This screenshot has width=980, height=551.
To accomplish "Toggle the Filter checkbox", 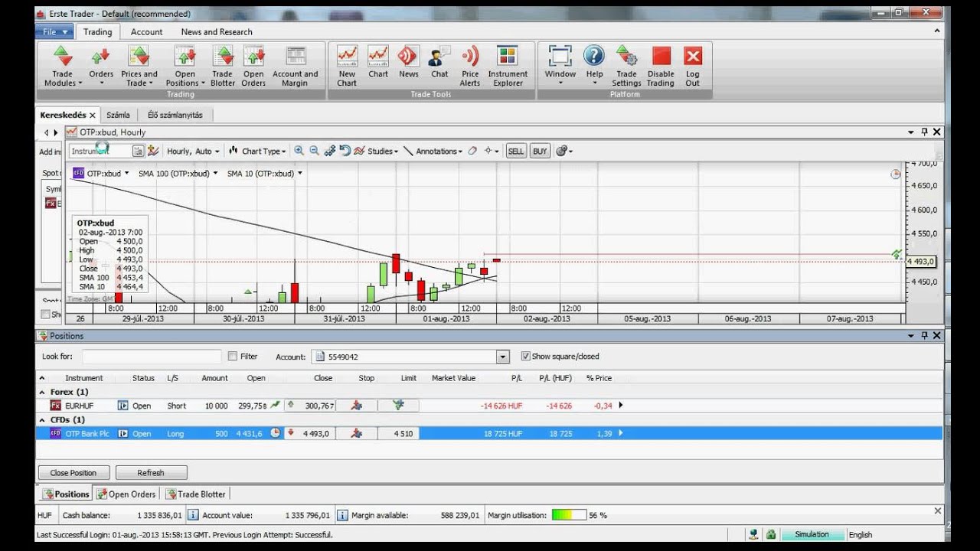I will [x=233, y=357].
